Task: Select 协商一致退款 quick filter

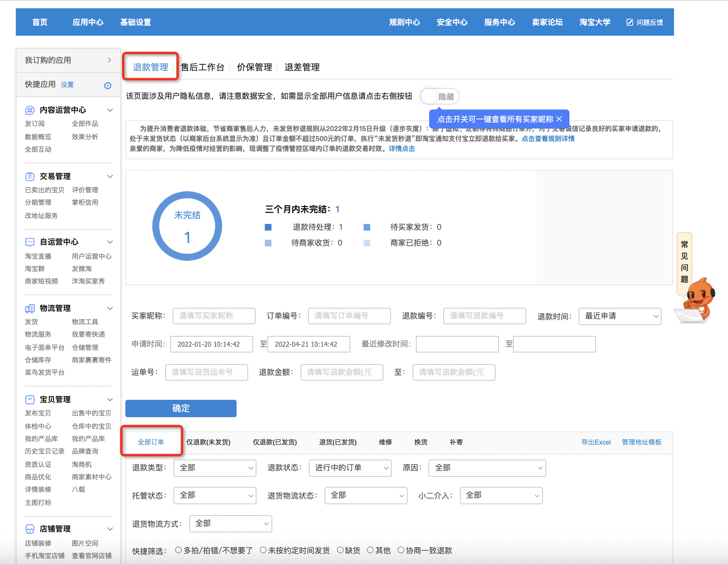Action: 401,550
